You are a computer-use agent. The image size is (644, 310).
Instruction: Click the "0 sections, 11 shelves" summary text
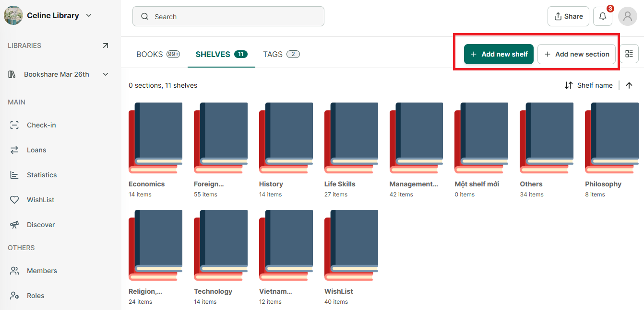point(163,85)
